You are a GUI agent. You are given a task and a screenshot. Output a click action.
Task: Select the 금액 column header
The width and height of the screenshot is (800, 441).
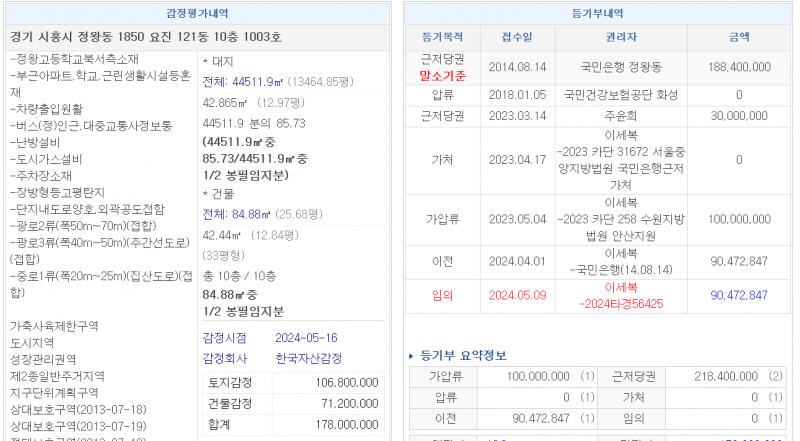pyautogui.click(x=739, y=37)
